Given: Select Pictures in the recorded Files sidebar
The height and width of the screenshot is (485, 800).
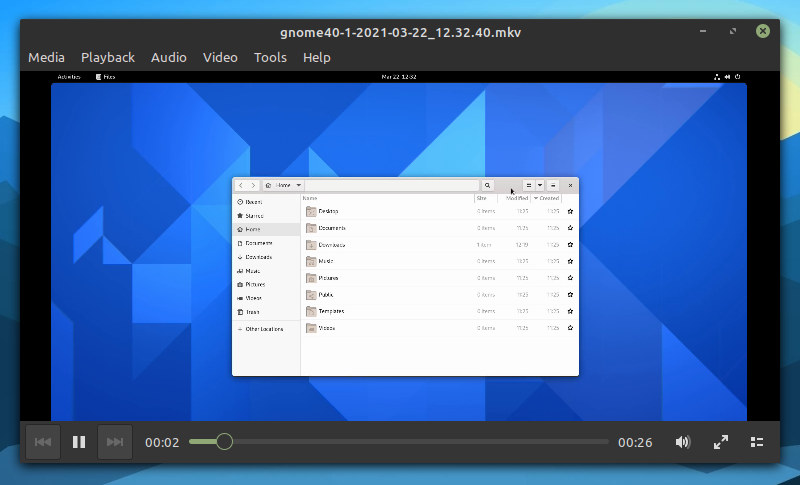Looking at the screenshot, I should 266,285.
